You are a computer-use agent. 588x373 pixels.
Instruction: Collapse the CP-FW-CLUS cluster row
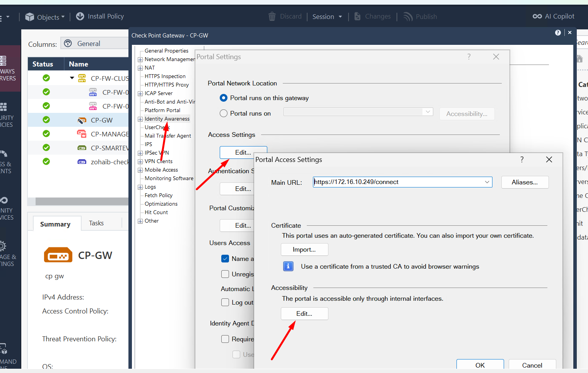pos(72,78)
